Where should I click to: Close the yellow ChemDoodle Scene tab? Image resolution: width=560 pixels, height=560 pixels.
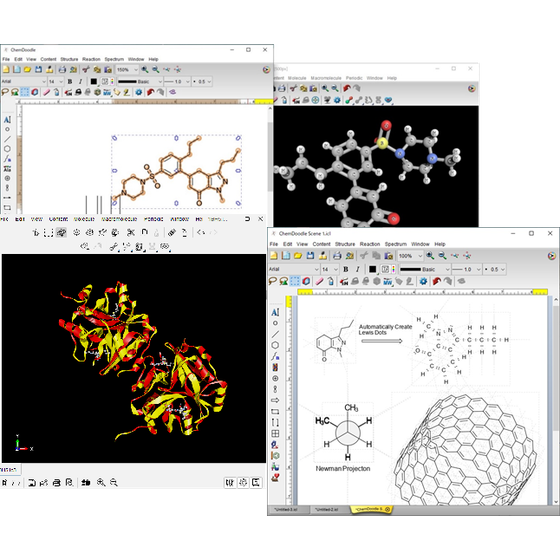click(x=388, y=509)
